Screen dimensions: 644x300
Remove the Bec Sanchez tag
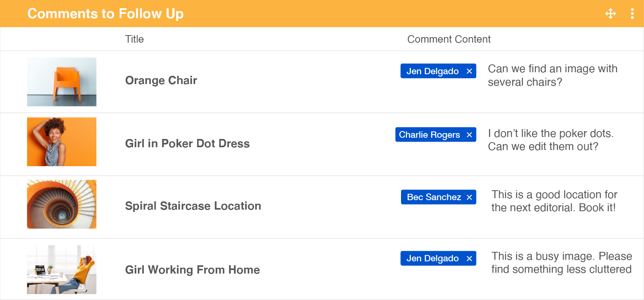click(469, 197)
